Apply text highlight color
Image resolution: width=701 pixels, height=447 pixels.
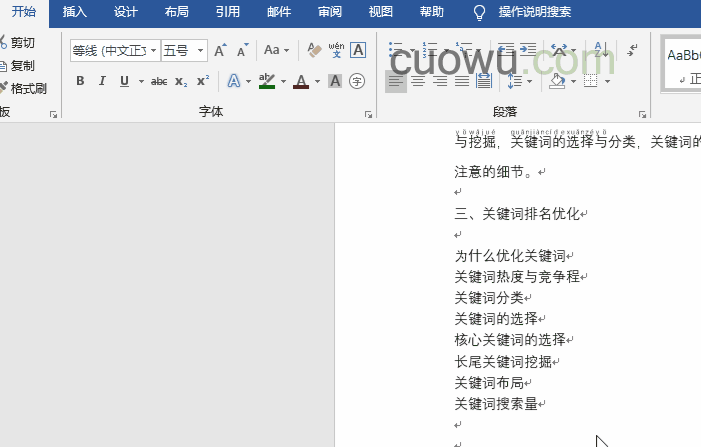267,81
